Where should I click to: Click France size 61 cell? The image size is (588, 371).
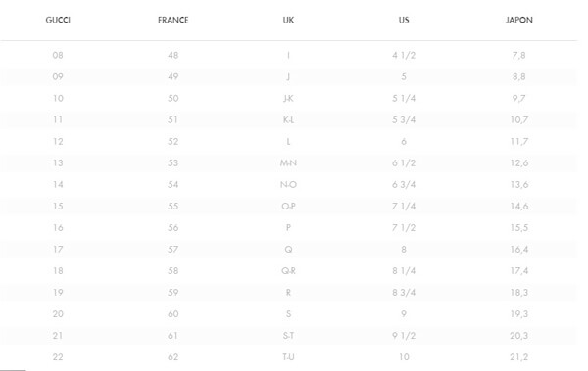(x=172, y=336)
